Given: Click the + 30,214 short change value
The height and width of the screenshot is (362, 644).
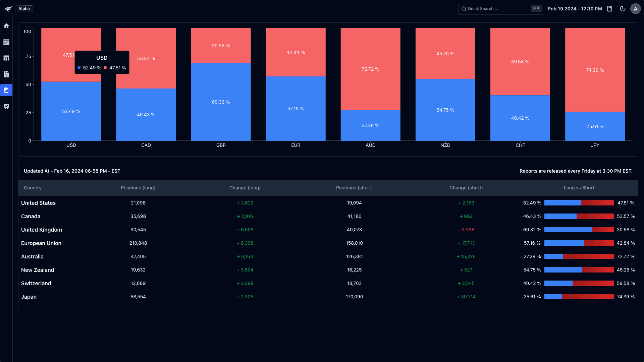Looking at the screenshot, I should click(466, 297).
